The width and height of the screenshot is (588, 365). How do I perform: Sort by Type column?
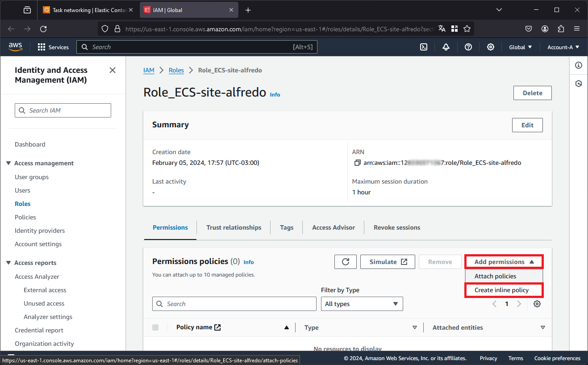point(414,327)
